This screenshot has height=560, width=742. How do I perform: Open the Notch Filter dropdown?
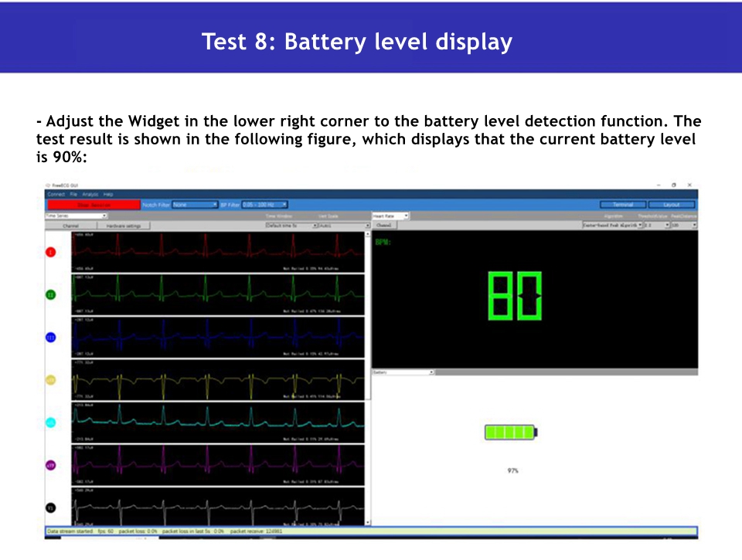click(195, 205)
